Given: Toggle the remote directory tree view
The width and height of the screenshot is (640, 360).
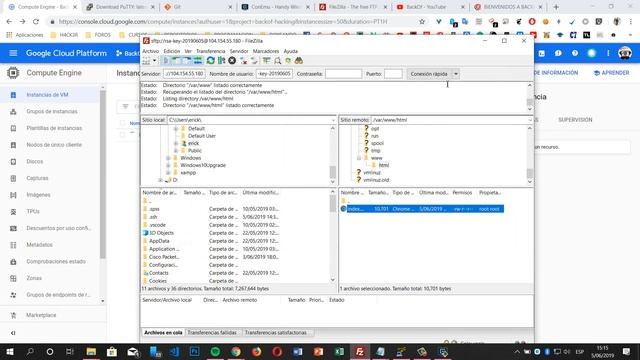Looking at the screenshot, I should pos(187,61).
